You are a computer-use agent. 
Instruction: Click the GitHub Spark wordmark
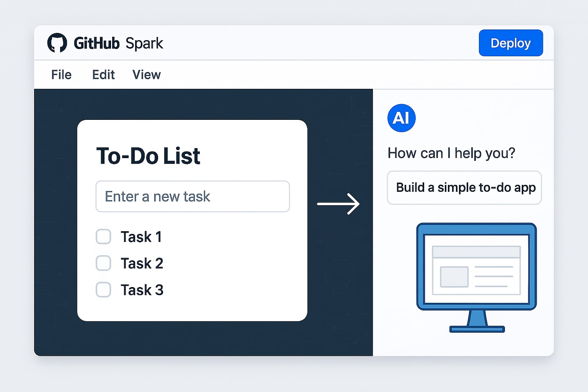coord(119,43)
